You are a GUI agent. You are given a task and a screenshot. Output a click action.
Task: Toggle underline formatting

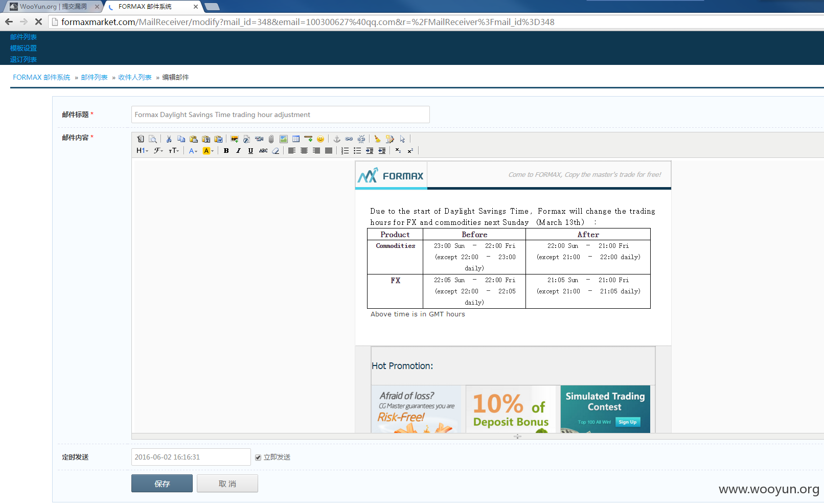click(250, 151)
